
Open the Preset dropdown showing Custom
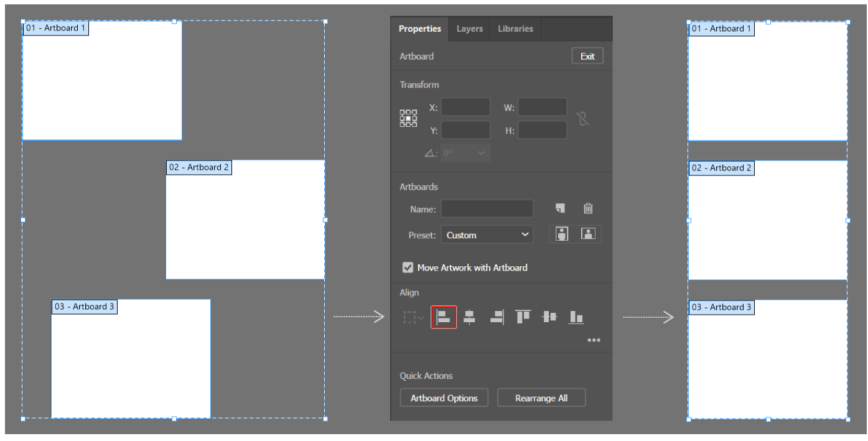pos(487,234)
